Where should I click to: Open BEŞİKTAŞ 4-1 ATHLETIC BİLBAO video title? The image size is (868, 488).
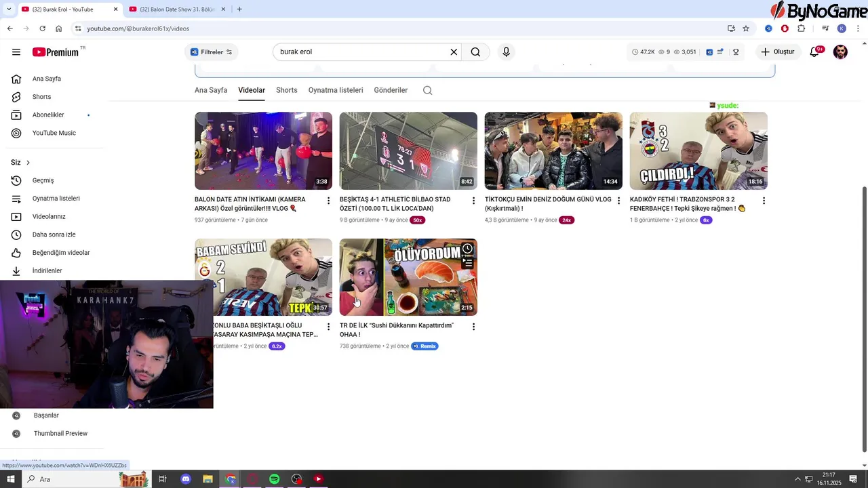click(x=395, y=204)
